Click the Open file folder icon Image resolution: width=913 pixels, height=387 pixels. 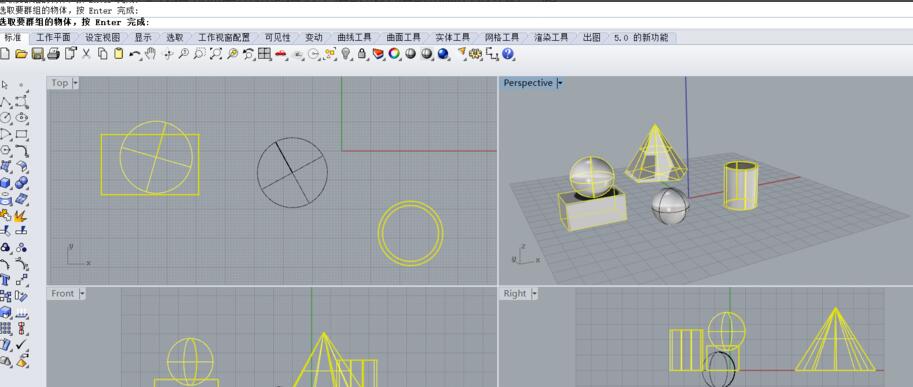[x=21, y=54]
